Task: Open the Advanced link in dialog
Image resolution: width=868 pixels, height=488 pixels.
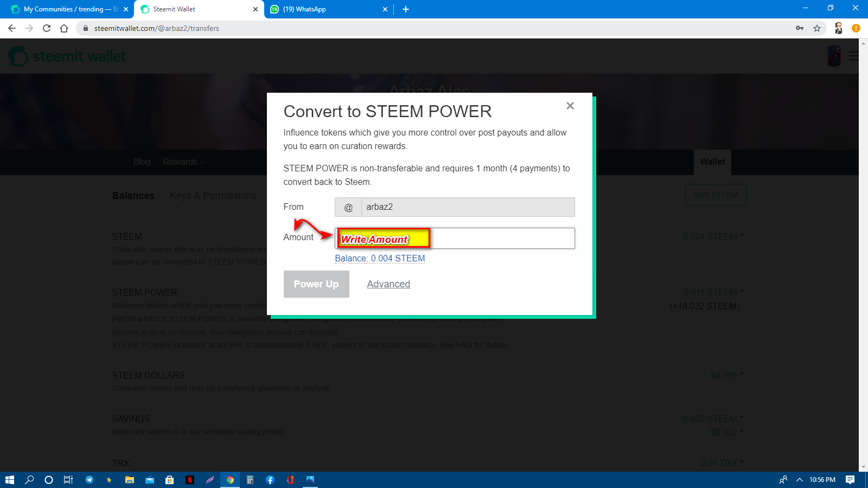Action: pos(388,284)
